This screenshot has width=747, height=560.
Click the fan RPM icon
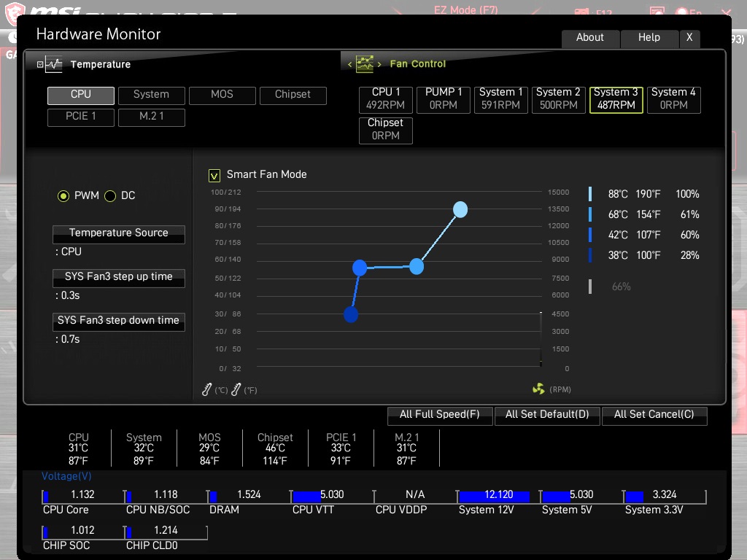click(538, 389)
